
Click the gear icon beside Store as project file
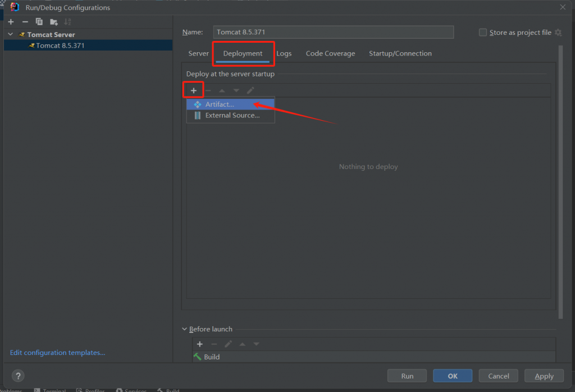[x=558, y=33]
